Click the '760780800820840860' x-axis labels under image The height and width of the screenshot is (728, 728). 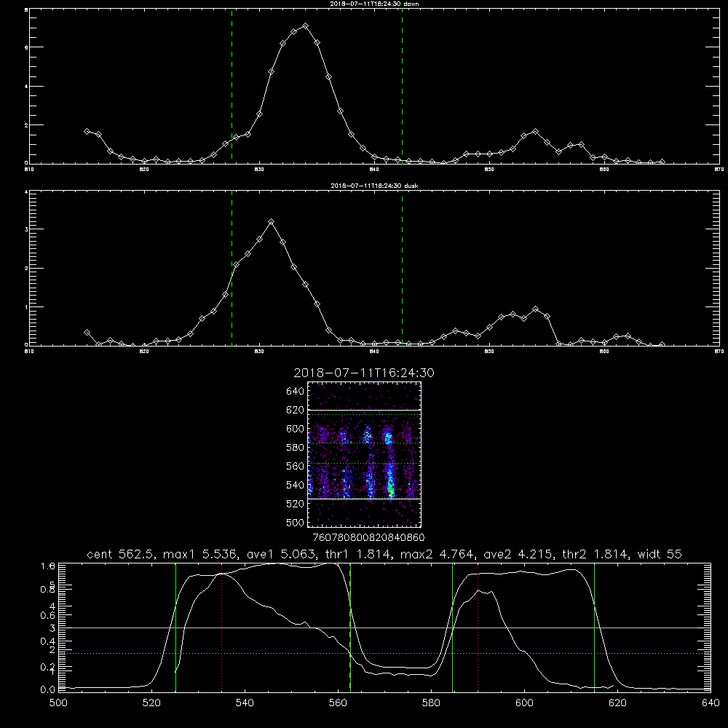tap(368, 537)
